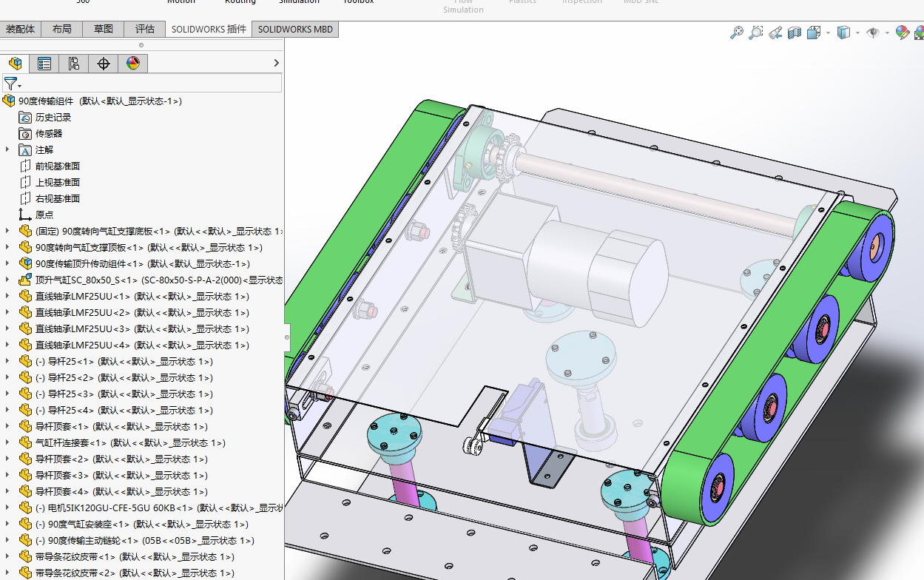The image size is (924, 580).
Task: Open the View Orientation dropdown arrow
Action: pyautogui.click(x=828, y=33)
